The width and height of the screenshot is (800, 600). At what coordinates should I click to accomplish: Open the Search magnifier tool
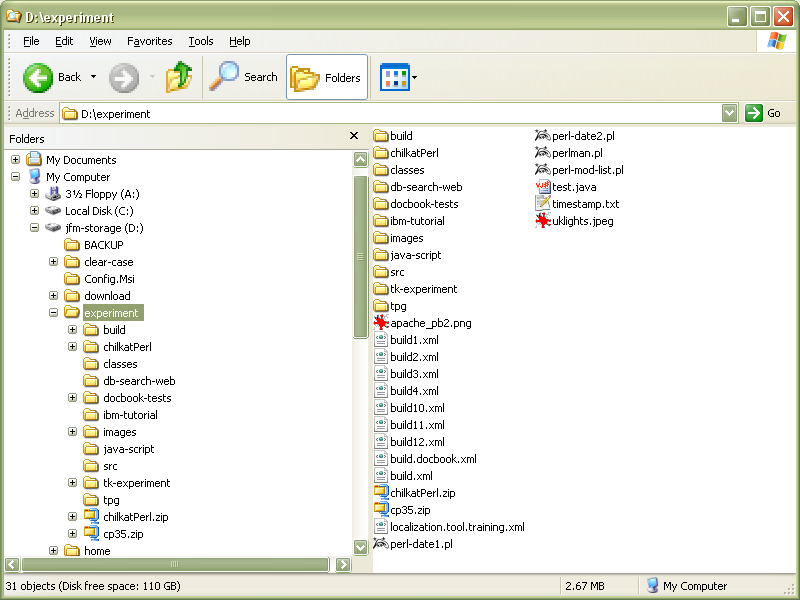click(x=224, y=77)
